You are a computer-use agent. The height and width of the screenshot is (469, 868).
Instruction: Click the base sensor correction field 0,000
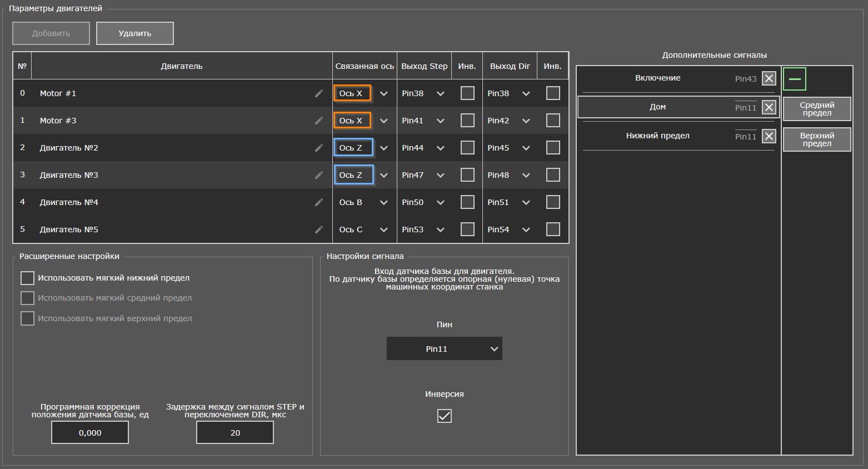click(90, 432)
